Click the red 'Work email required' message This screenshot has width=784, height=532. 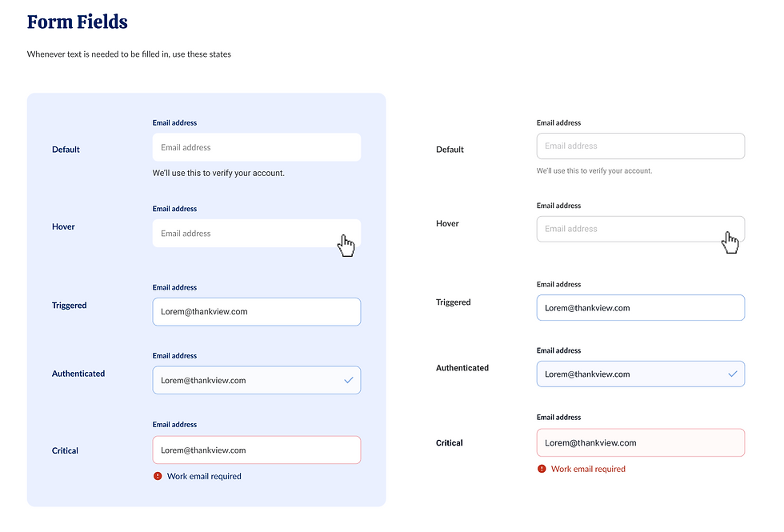click(x=588, y=469)
